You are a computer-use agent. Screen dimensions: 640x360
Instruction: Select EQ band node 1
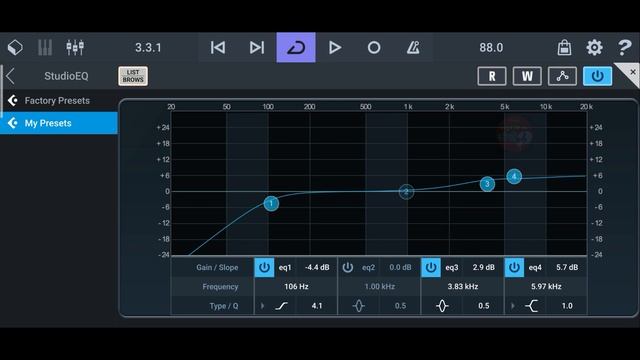point(271,203)
